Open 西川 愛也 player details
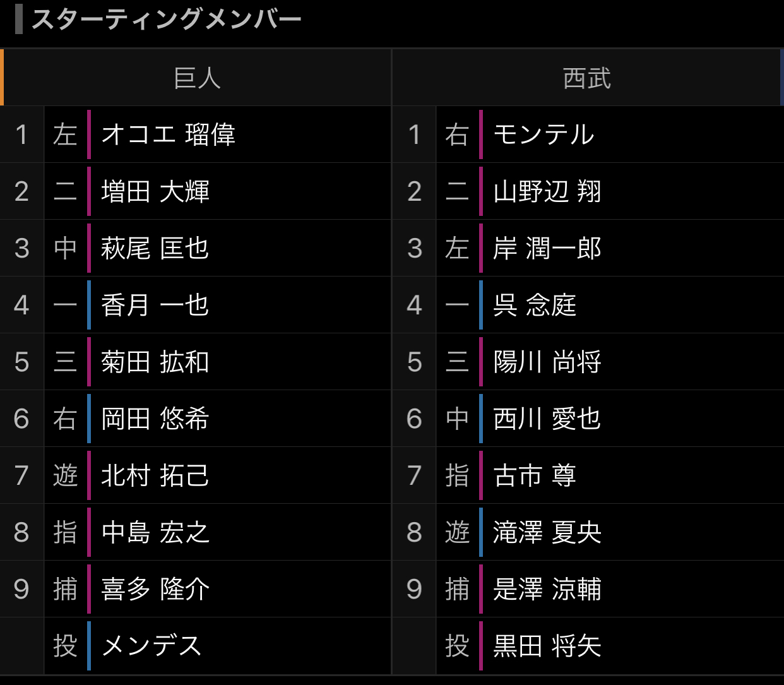This screenshot has height=685, width=784. coord(547,419)
